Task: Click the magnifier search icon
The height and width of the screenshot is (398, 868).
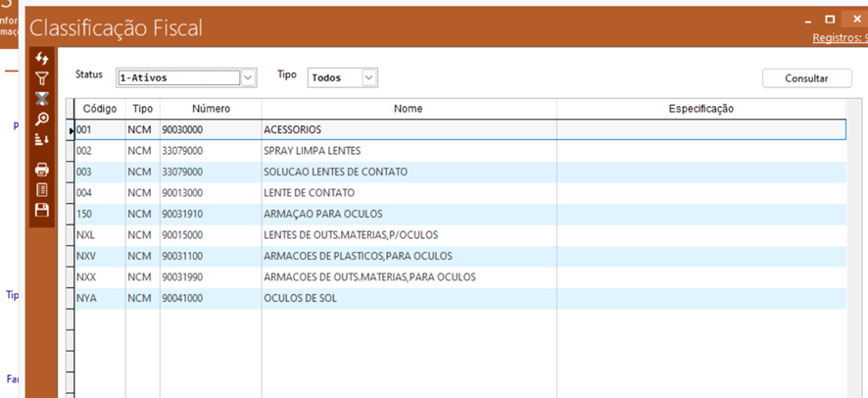Action: click(42, 120)
